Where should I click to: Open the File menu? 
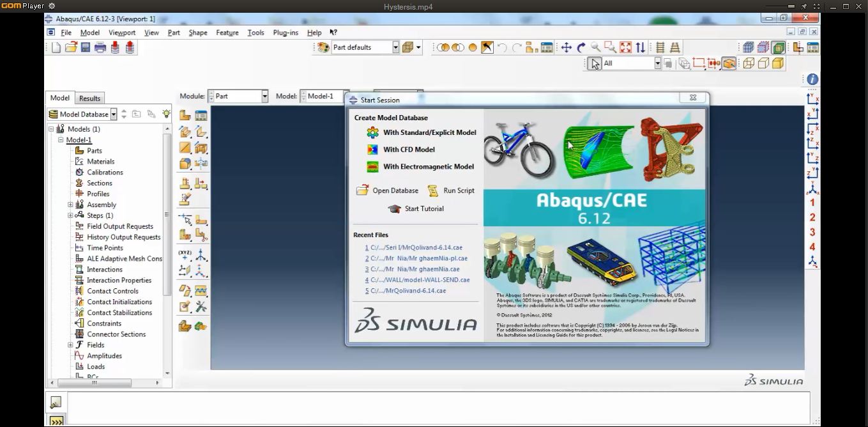(x=66, y=33)
